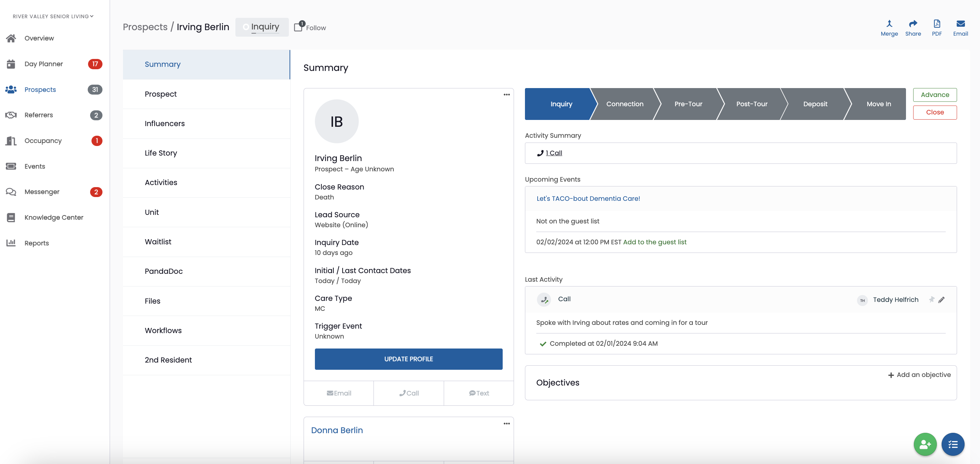Open the Inquiry stage dropdown near the name

point(262,27)
